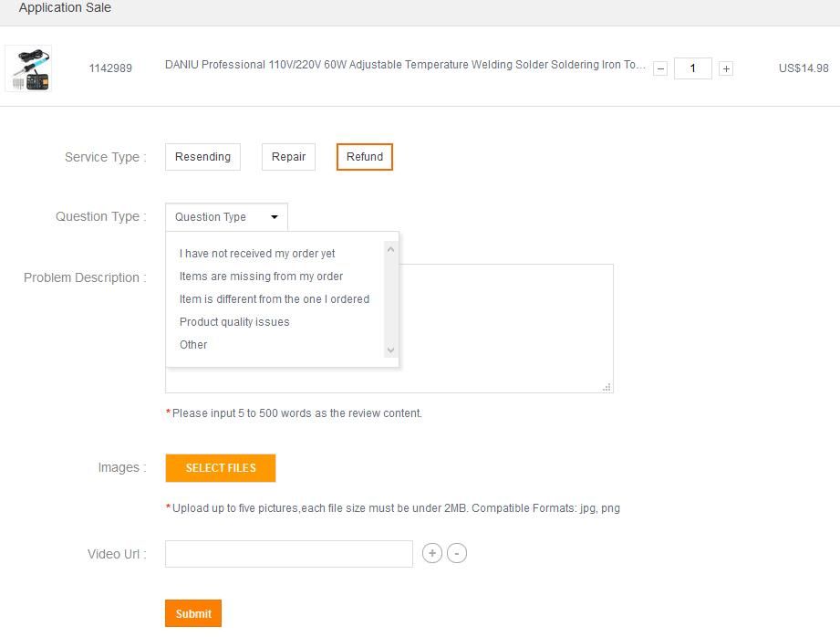Viewport: 840px width, 637px height.
Task: Select Refund service type
Action: 365,157
